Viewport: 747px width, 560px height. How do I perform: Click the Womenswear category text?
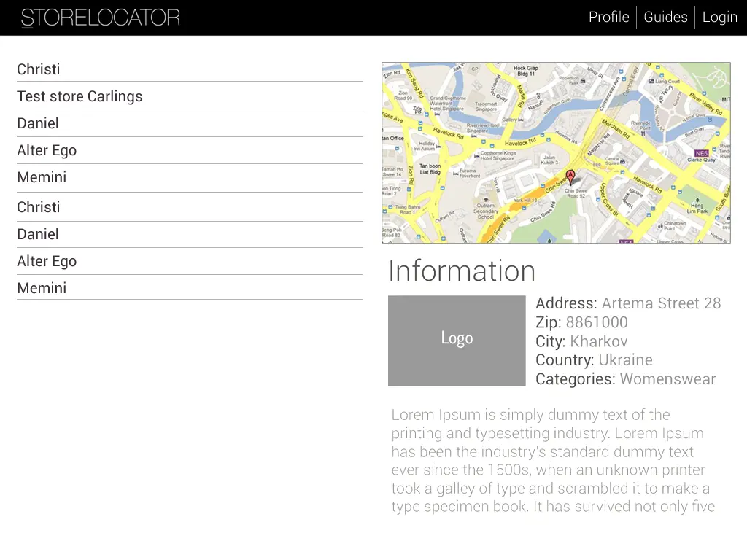point(667,379)
